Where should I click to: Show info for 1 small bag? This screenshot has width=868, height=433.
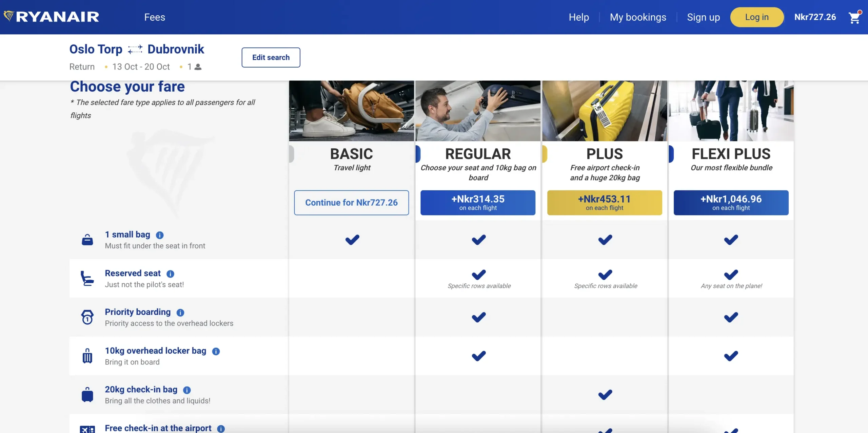160,235
